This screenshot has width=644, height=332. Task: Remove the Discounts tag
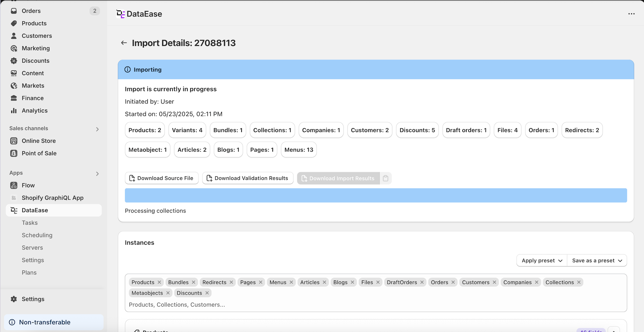[x=207, y=293]
